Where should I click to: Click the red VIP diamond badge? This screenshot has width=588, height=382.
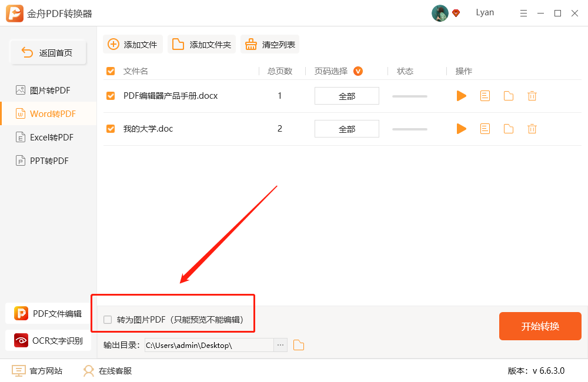click(x=456, y=14)
